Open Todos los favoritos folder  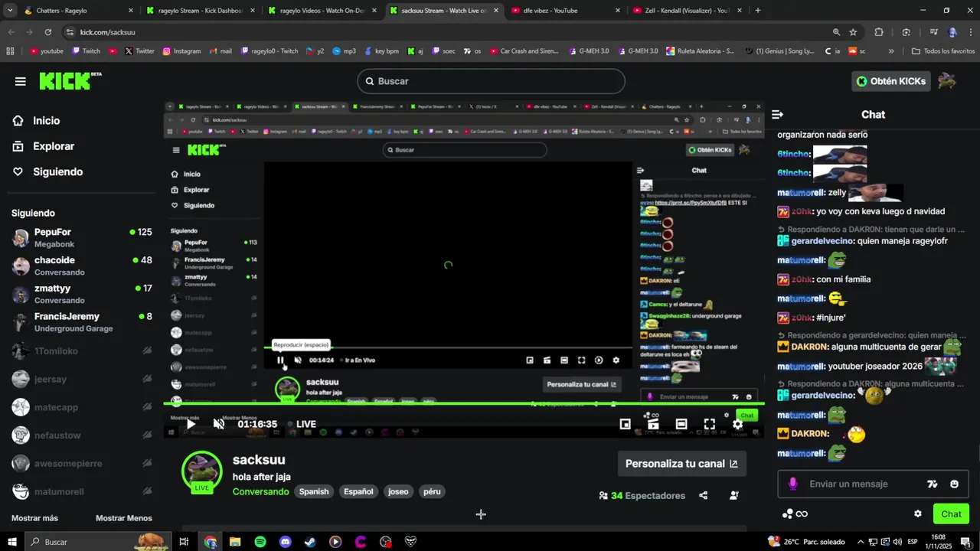coord(943,51)
